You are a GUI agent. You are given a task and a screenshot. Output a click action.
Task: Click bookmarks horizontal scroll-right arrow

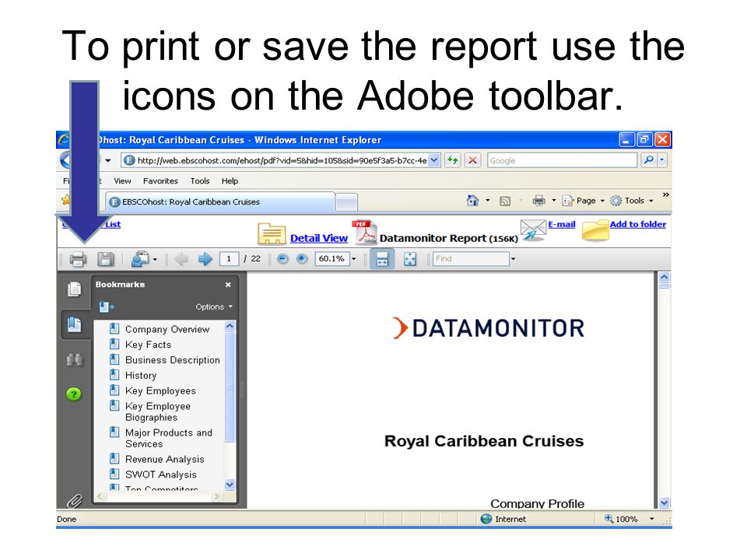click(x=217, y=496)
